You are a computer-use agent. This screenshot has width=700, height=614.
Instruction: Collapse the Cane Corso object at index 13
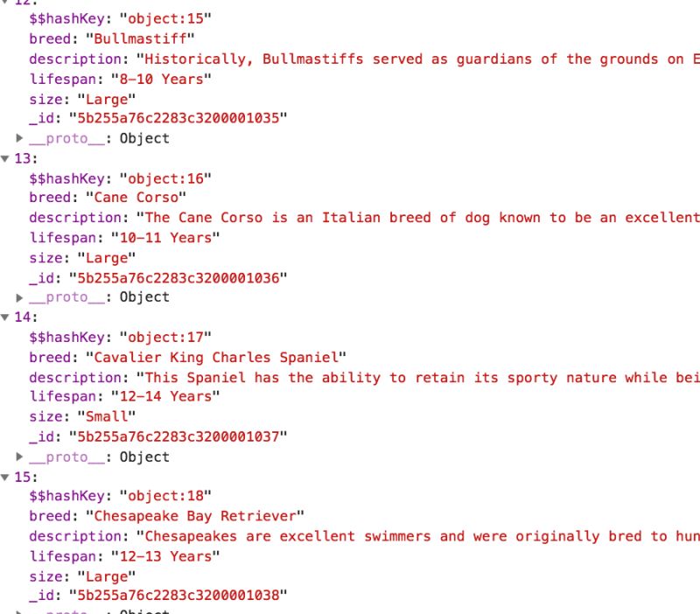coord(7,158)
